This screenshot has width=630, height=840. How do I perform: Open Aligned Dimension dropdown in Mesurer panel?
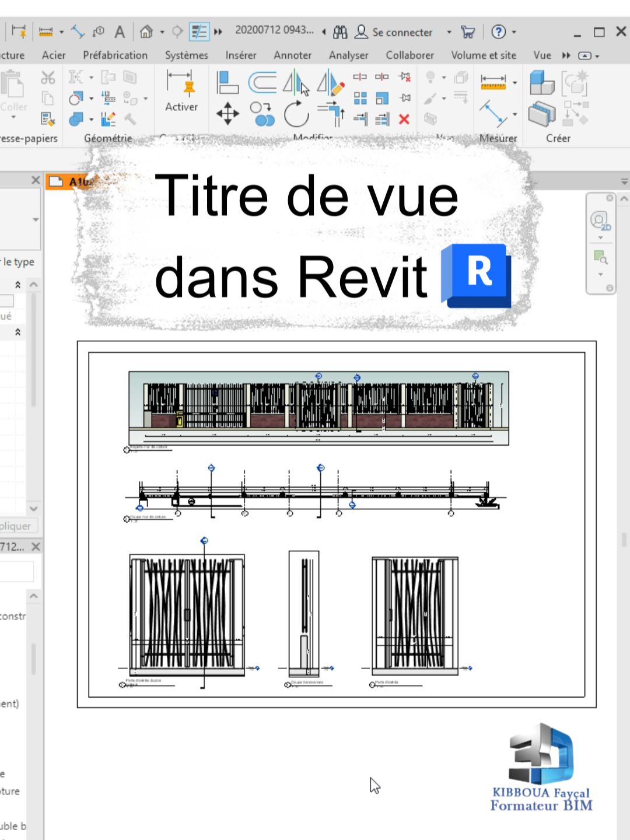(514, 83)
